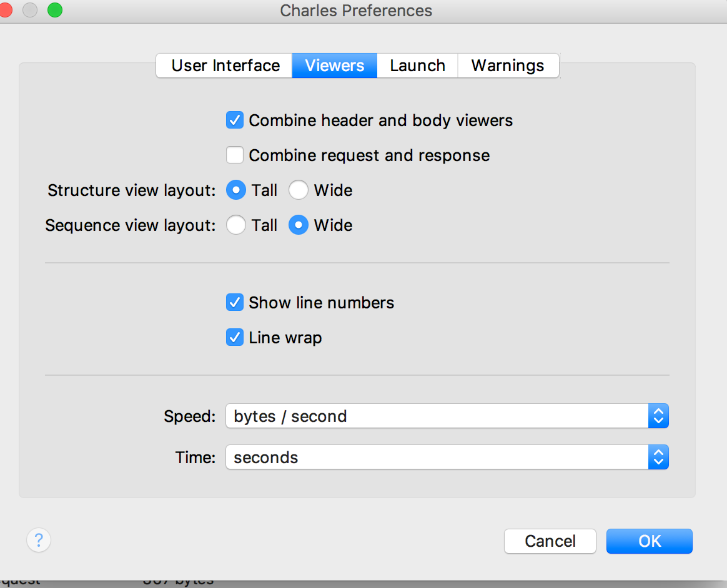This screenshot has height=588, width=727.
Task: Toggle the Line wrap checkbox
Action: click(x=235, y=338)
